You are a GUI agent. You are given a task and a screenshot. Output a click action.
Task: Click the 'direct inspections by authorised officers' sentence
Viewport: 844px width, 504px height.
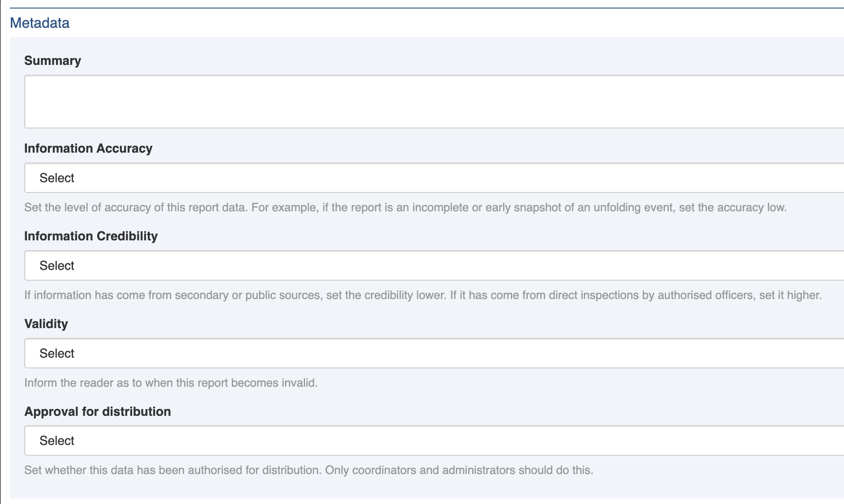tap(635, 295)
